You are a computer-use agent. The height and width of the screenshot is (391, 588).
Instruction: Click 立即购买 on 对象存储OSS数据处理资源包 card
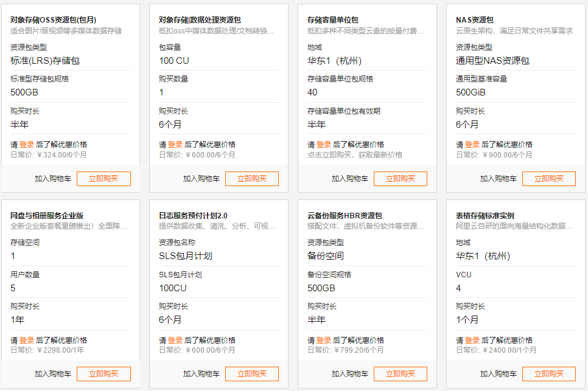[251, 178]
